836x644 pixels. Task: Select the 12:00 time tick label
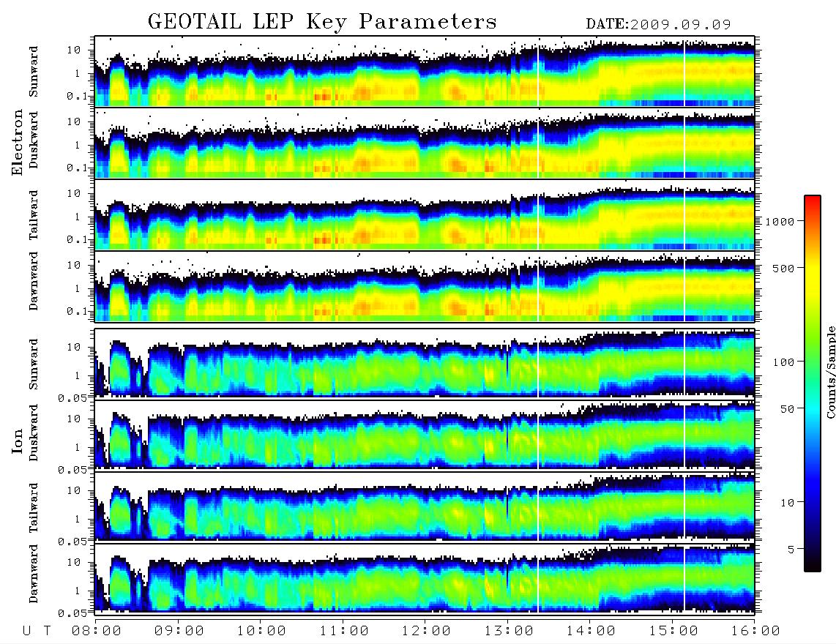pyautogui.click(x=426, y=631)
